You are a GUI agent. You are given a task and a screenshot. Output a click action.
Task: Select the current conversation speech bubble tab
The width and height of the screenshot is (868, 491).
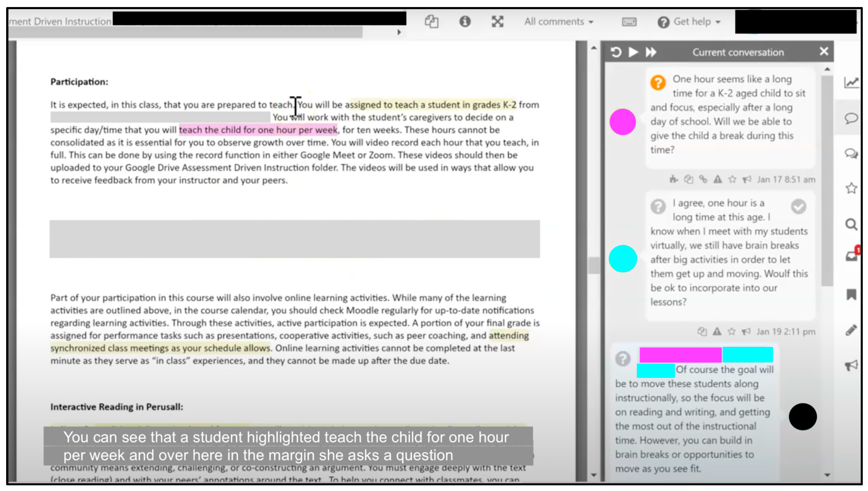851,118
